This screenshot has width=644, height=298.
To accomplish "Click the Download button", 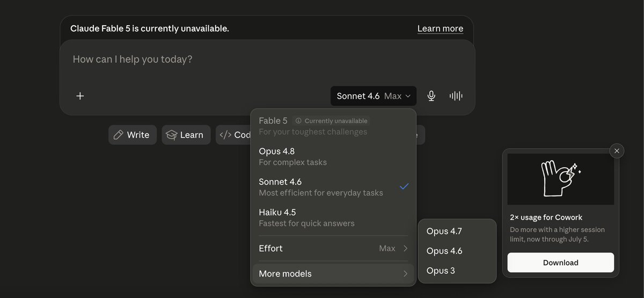I will click(561, 263).
